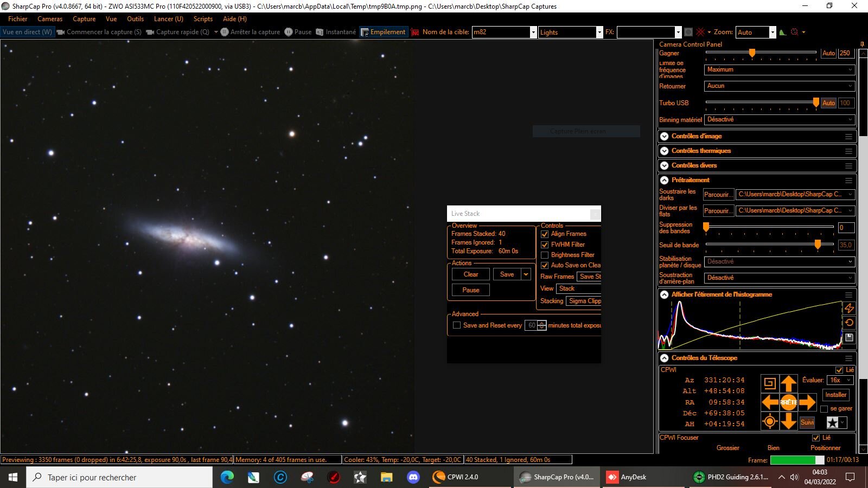The width and height of the screenshot is (868, 488).
Task: Click the Pause button in Live Stack Actions
Action: tap(471, 290)
